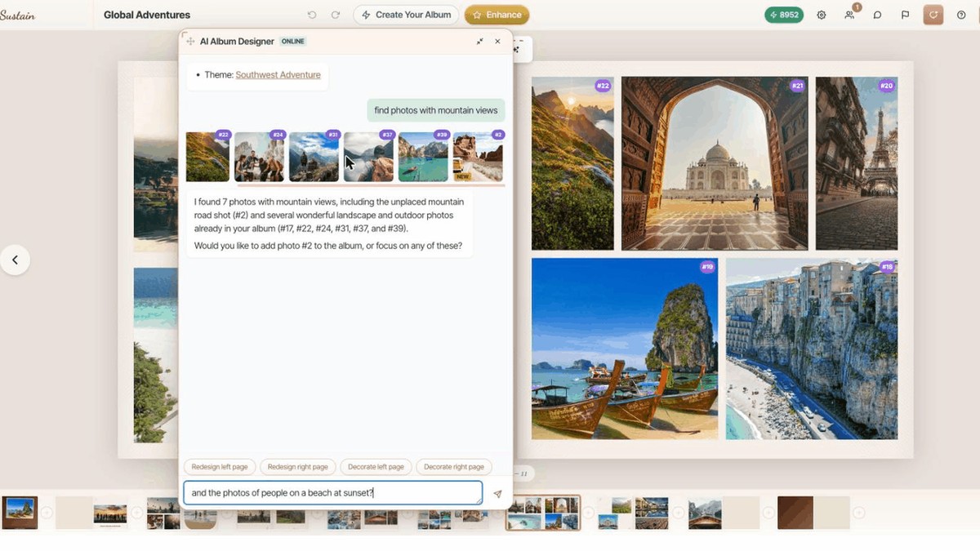
Task: Click the #20 badge on Eiffel Tower photo
Action: coord(886,86)
